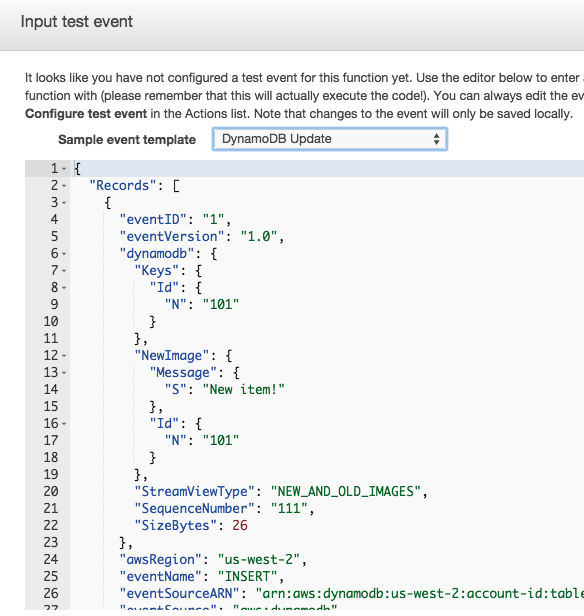Collapse the dynamodb block on line 6
This screenshot has width=584, height=616.
tap(64, 254)
